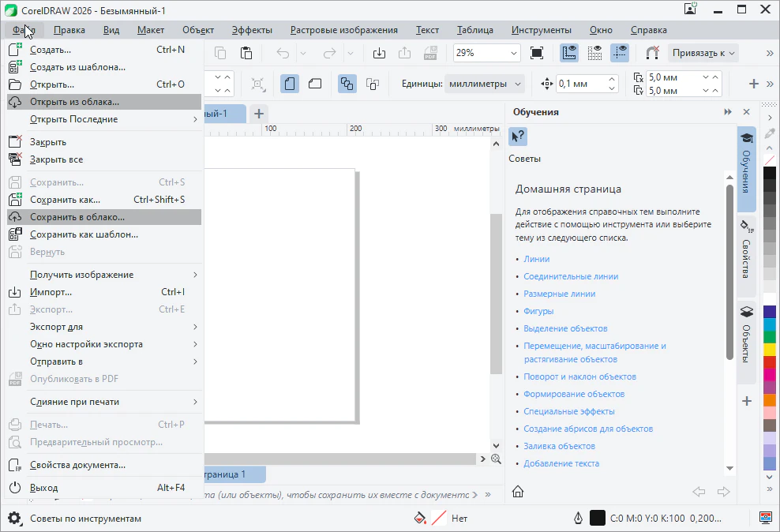Open the 'Специальные эффекты' link
780x532 pixels.
(568, 411)
